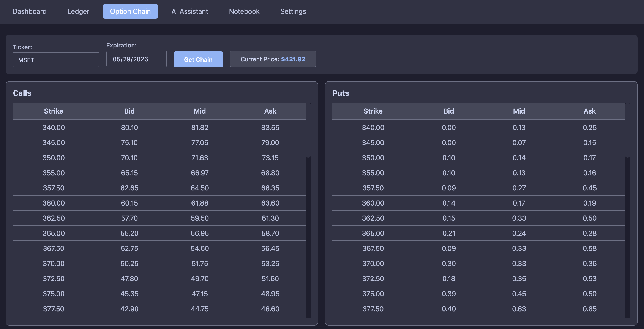
Task: Click Puts bid value 0.39
Action: pyautogui.click(x=449, y=294)
